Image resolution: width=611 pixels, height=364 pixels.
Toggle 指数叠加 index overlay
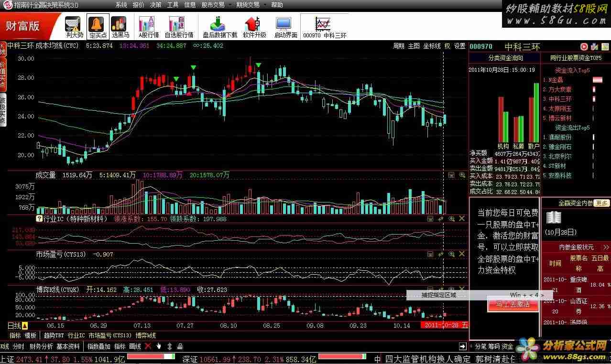click(x=99, y=346)
